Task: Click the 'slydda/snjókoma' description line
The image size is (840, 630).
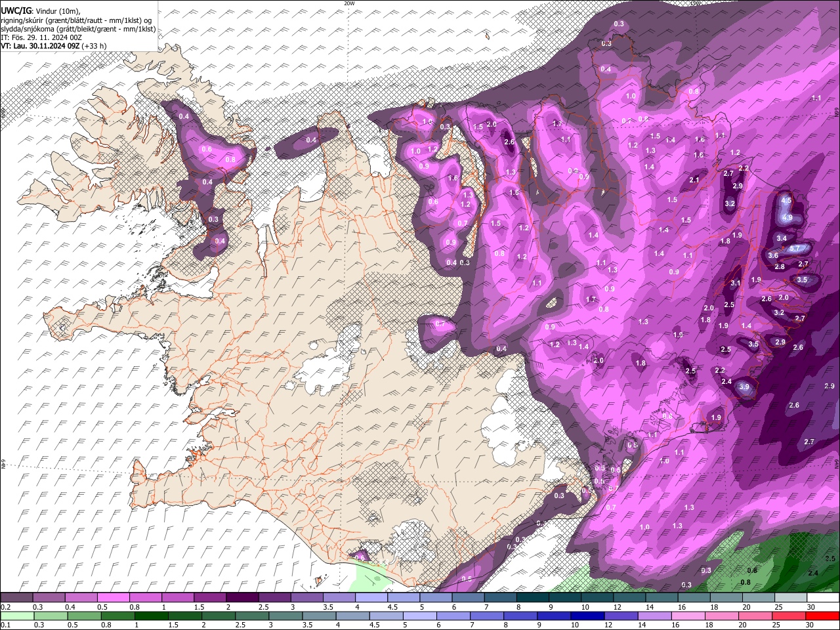Action: pos(78,29)
